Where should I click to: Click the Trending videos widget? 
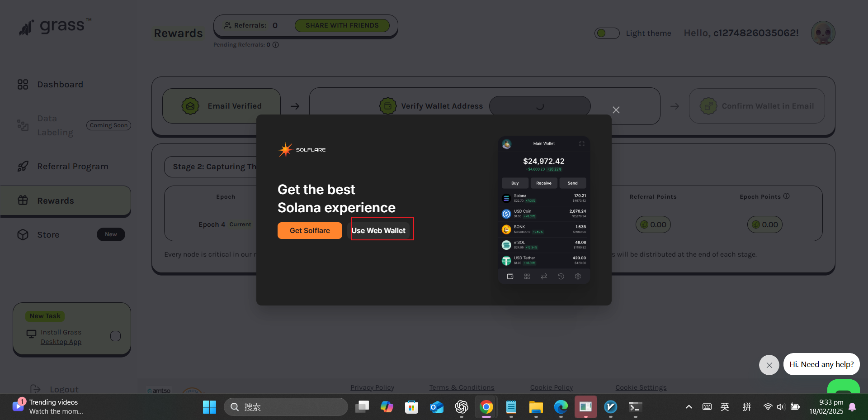48,407
